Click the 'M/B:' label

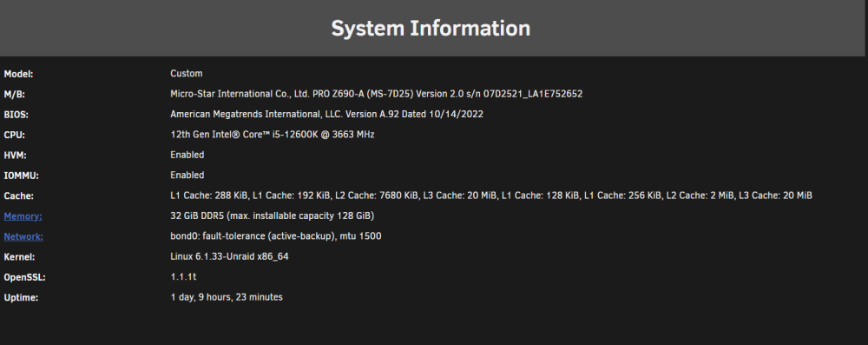point(15,95)
